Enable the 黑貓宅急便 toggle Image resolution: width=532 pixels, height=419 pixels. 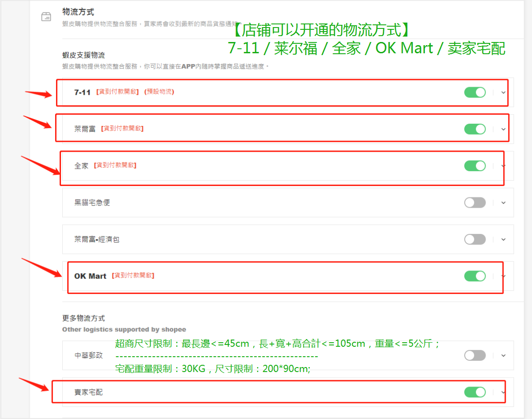tap(475, 203)
